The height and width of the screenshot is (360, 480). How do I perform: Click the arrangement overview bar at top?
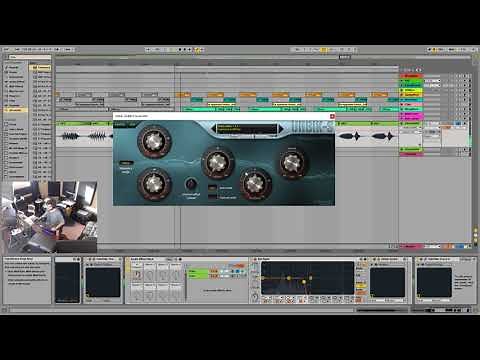pos(263,57)
